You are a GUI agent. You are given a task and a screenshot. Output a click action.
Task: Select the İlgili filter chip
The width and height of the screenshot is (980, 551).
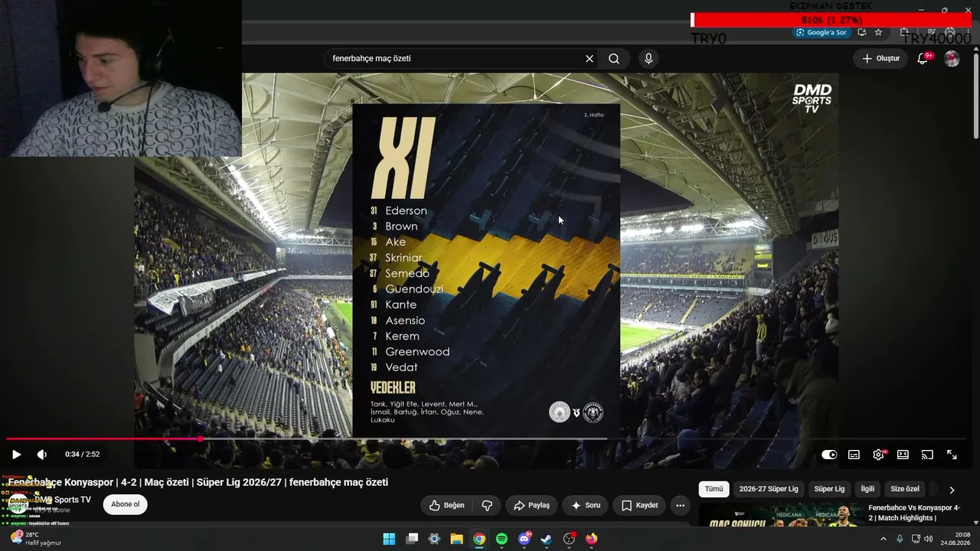click(867, 489)
